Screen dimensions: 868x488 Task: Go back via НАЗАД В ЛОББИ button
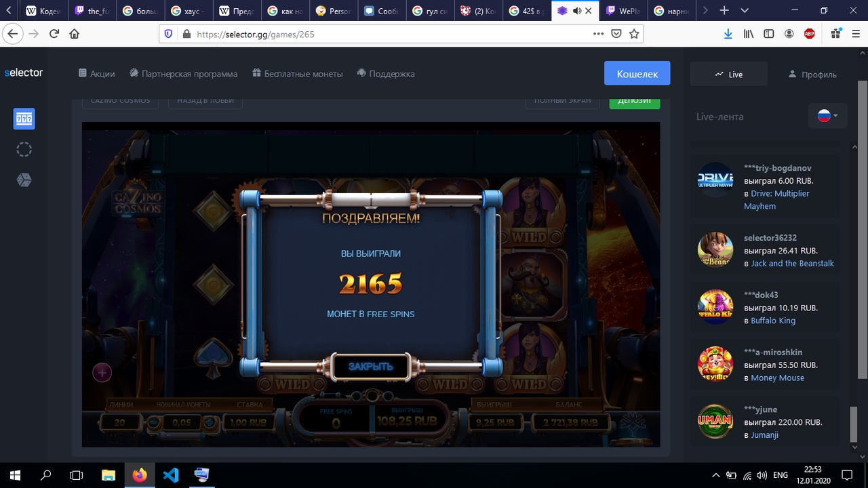coord(205,100)
